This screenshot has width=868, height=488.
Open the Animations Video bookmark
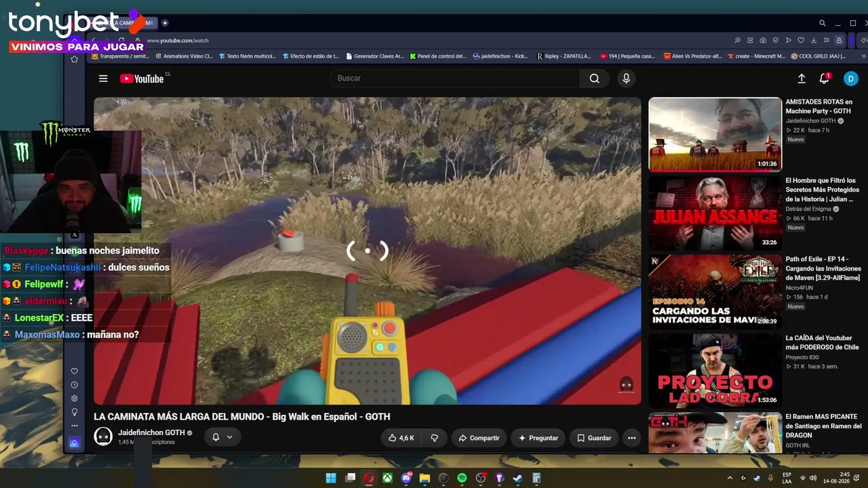(x=184, y=56)
